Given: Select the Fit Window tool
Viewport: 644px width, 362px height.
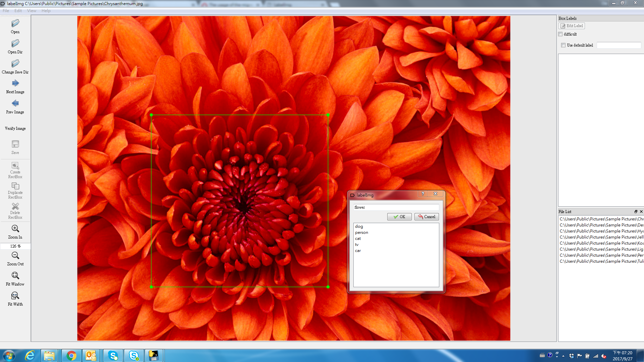Looking at the screenshot, I should (x=15, y=276).
